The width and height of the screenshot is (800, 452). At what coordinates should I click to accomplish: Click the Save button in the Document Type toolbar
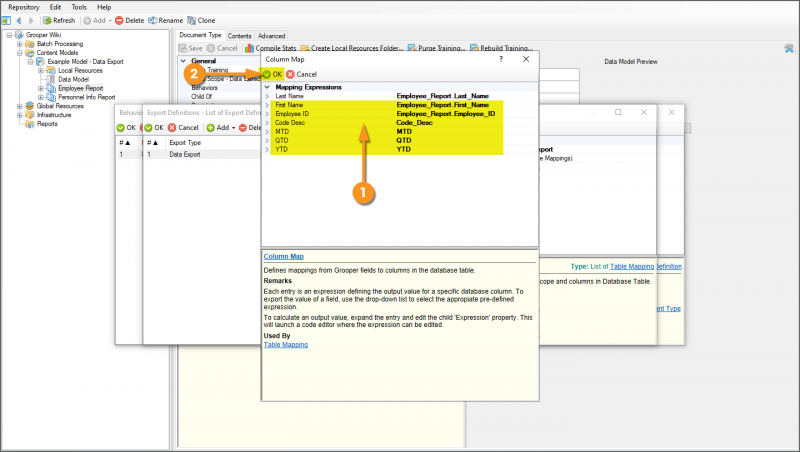(190, 48)
